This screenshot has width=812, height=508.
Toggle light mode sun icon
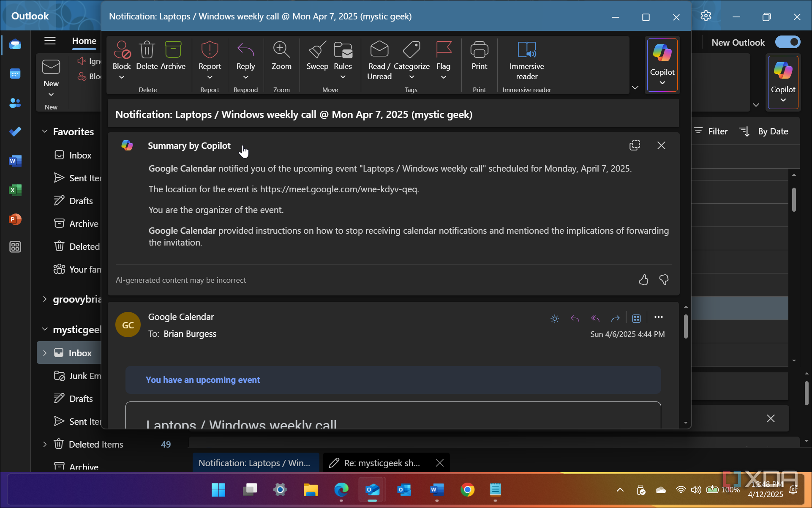point(555,318)
